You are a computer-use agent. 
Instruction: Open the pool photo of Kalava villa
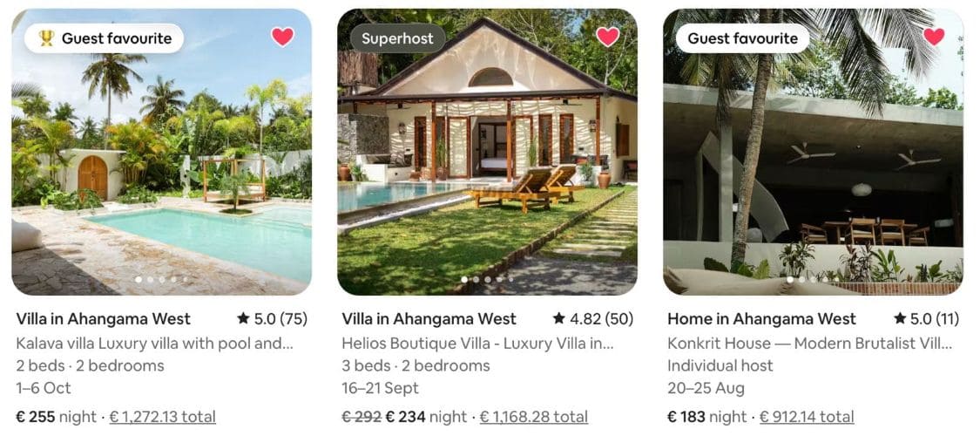click(x=162, y=152)
